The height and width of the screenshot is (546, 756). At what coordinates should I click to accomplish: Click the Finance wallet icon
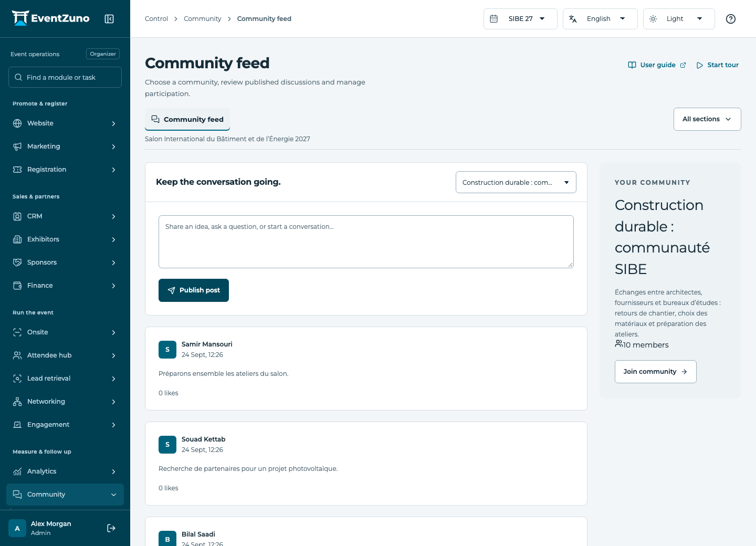pyautogui.click(x=17, y=286)
